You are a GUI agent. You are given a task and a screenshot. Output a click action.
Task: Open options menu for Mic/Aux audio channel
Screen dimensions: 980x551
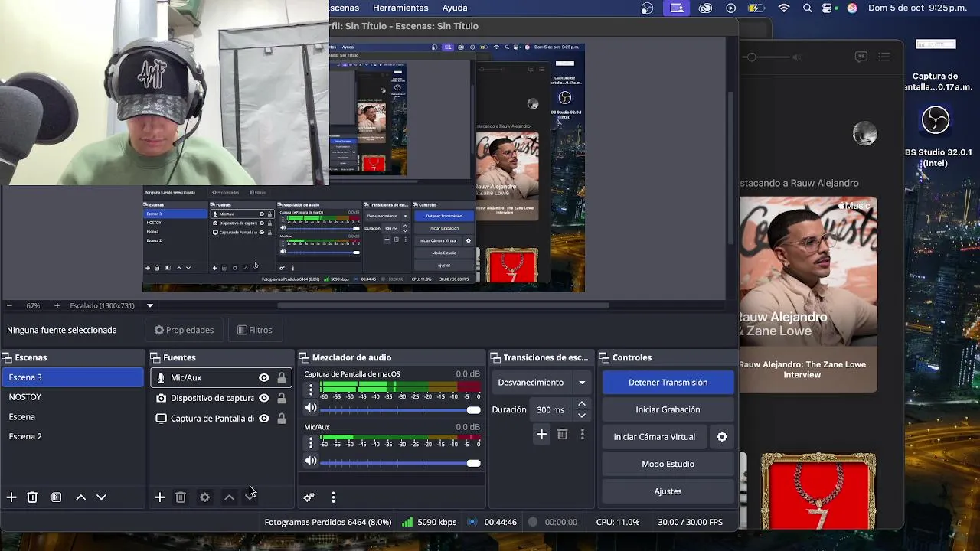tap(311, 442)
